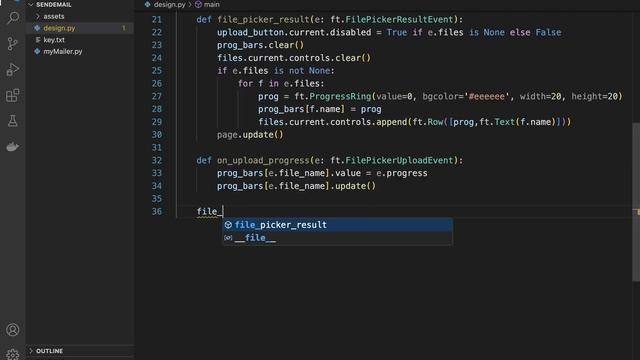
Task: Accept file_picker_result autocomplete suggestion
Action: coord(338,225)
